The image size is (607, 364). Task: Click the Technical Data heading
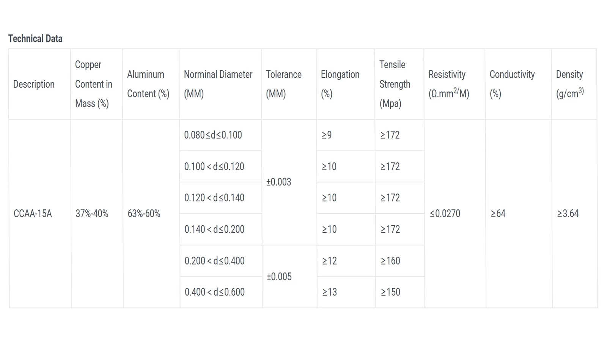(x=35, y=39)
